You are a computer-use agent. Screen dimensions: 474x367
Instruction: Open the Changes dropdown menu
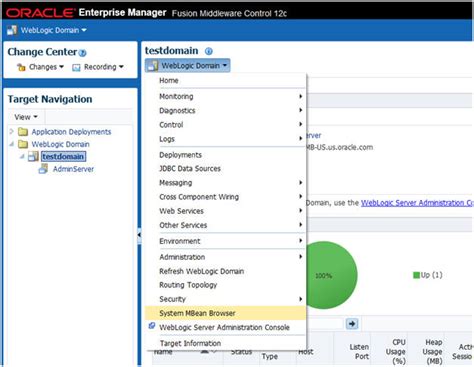[46, 67]
